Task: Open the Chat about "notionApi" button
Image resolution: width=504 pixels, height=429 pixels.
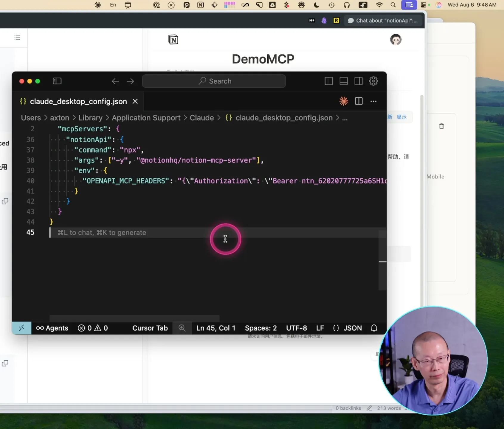Action: 383,21
